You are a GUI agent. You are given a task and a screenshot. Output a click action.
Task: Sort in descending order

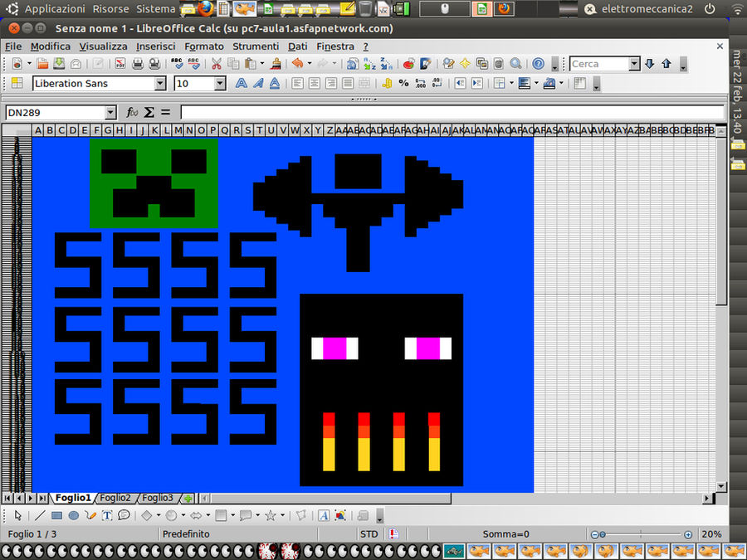pyautogui.click(x=386, y=63)
